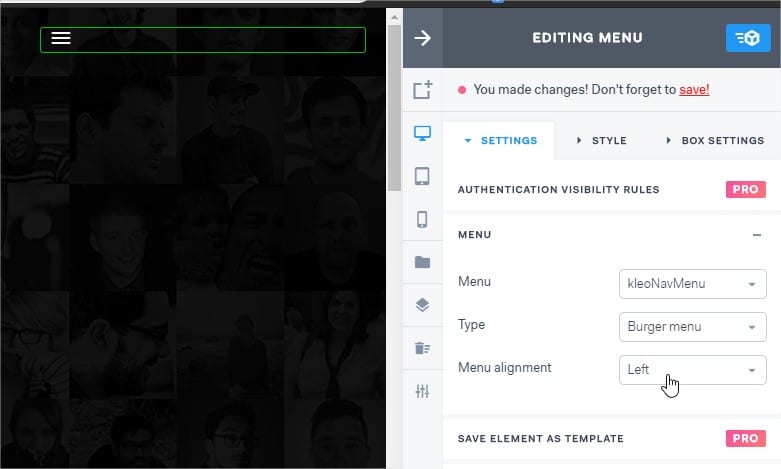Click PRO badge beside Authentication Visibility Rules
Screen dimensions: 781x469
coord(746,189)
